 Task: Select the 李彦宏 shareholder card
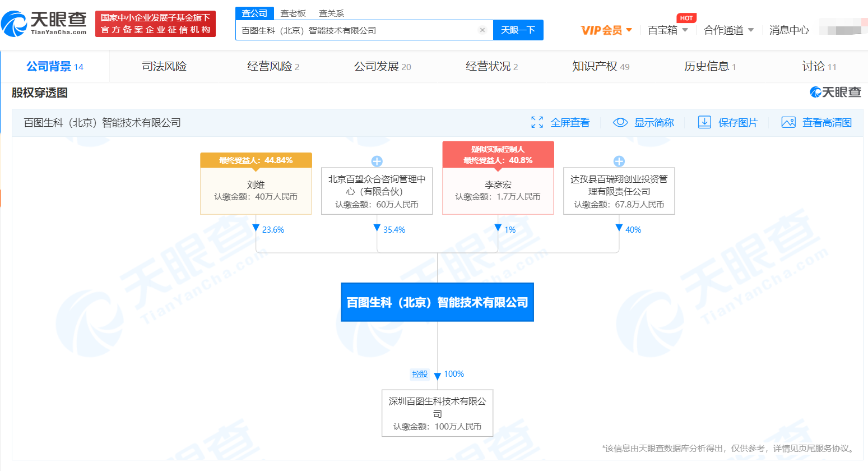(x=498, y=191)
